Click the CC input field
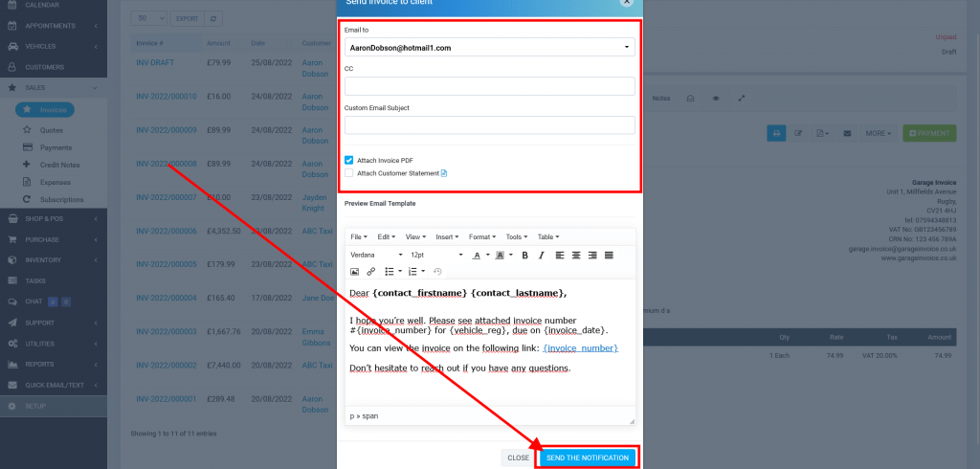This screenshot has height=469, width=980. click(489, 86)
